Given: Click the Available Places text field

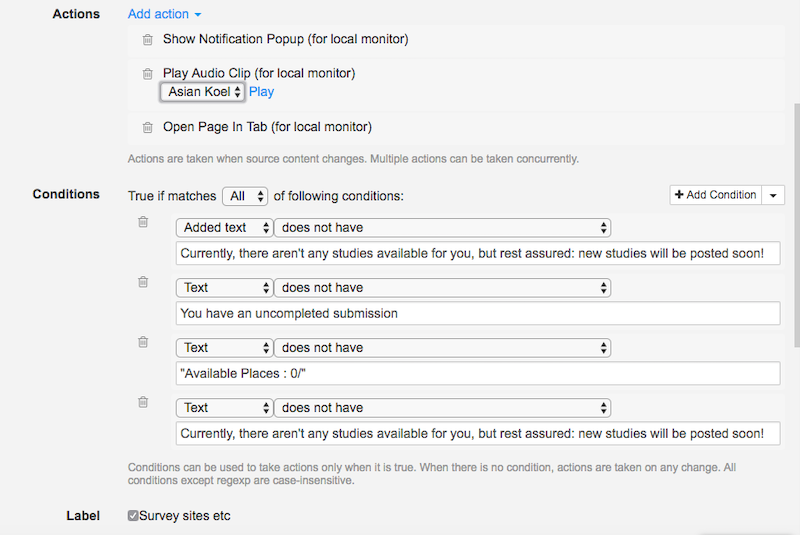Looking at the screenshot, I should coord(477,373).
